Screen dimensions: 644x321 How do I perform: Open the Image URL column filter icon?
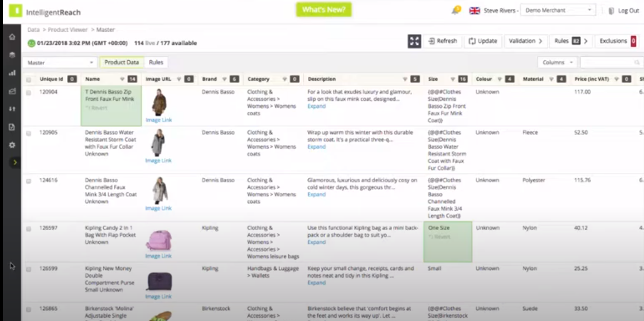tap(179, 79)
